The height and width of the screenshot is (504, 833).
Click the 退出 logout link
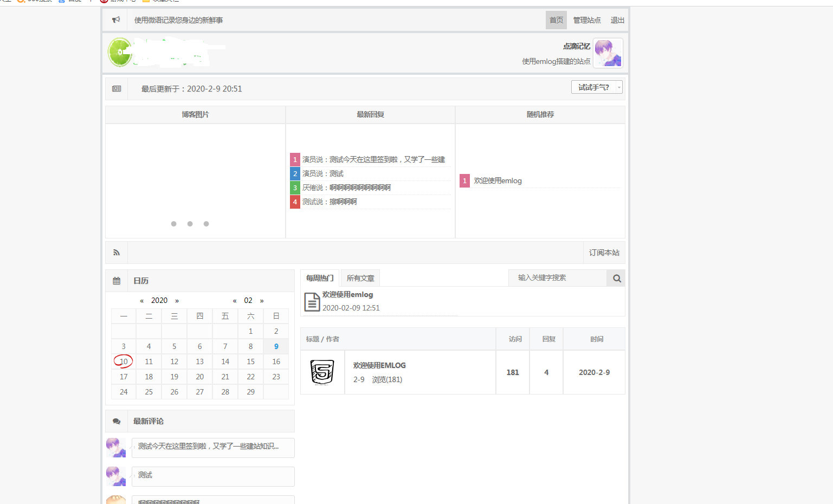617,20
